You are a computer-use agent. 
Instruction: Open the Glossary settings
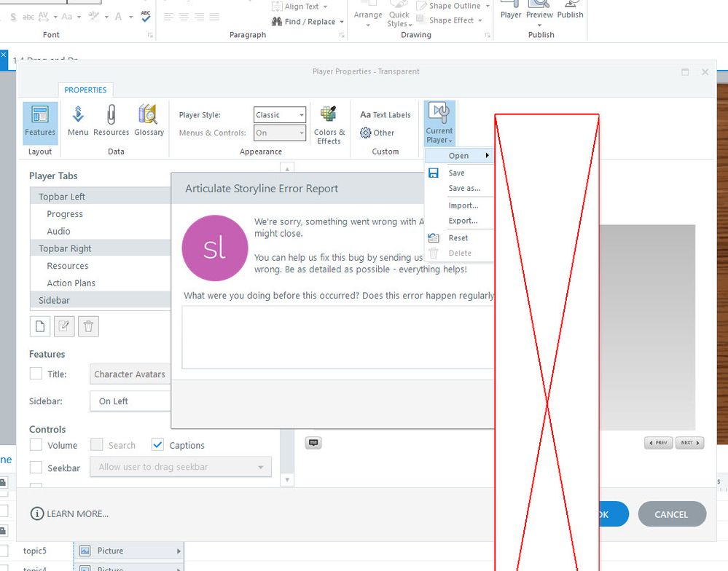point(149,121)
